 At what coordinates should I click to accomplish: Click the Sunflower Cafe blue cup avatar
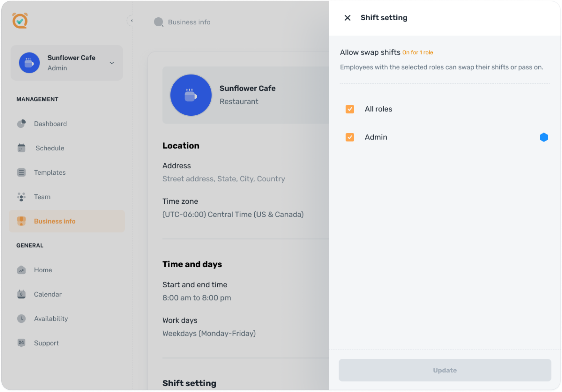tap(191, 95)
